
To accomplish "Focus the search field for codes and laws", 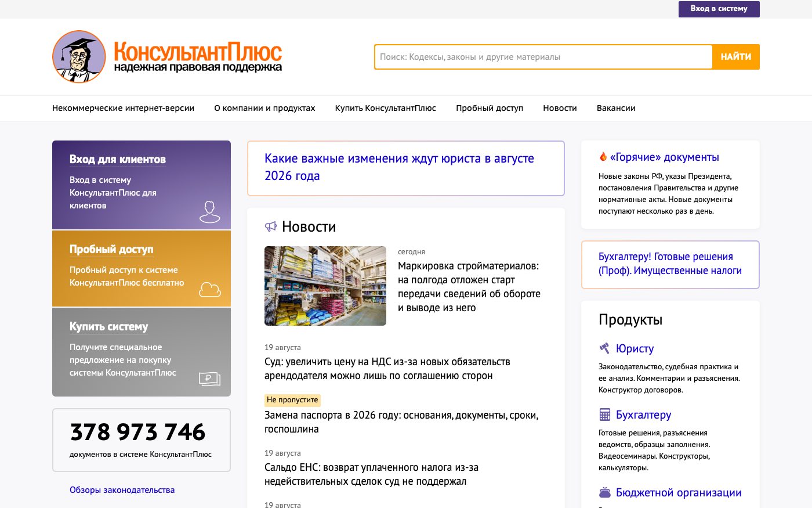I will 543,57.
